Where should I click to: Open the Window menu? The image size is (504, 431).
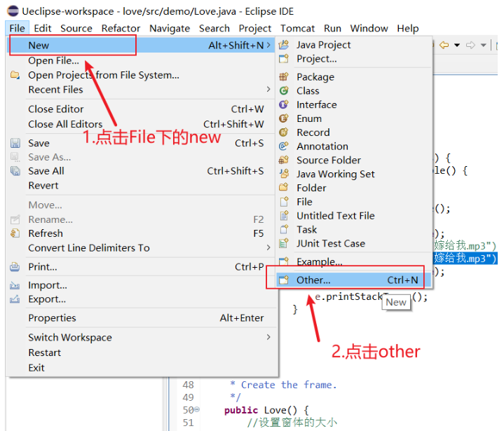pos(369,28)
